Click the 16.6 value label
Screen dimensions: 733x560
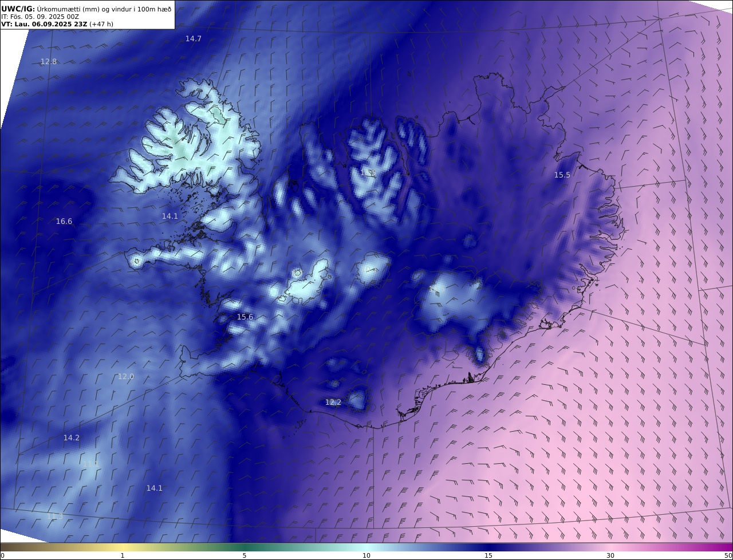coord(64,221)
